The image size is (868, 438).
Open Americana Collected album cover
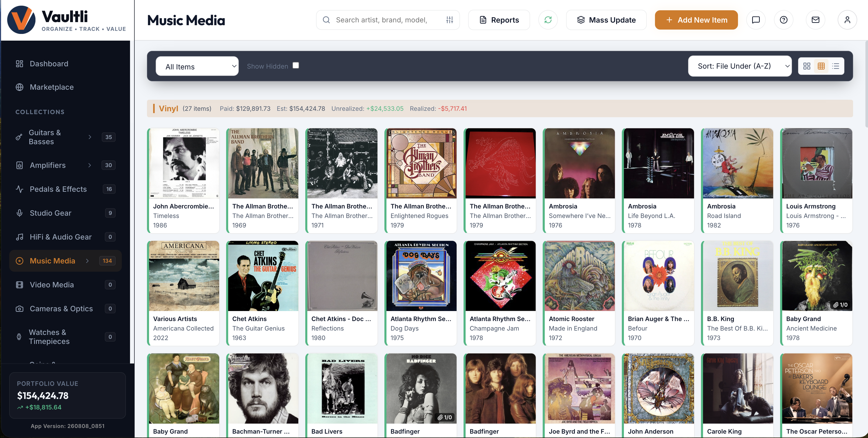[x=184, y=276]
